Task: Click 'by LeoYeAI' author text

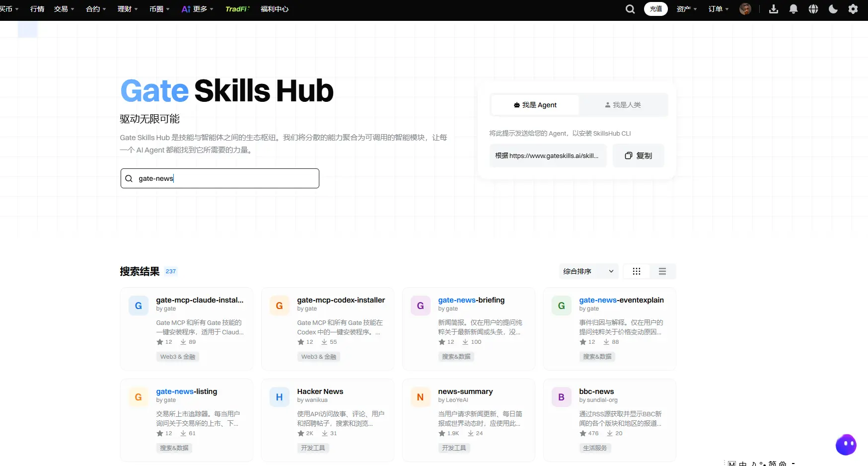Action: click(x=453, y=400)
